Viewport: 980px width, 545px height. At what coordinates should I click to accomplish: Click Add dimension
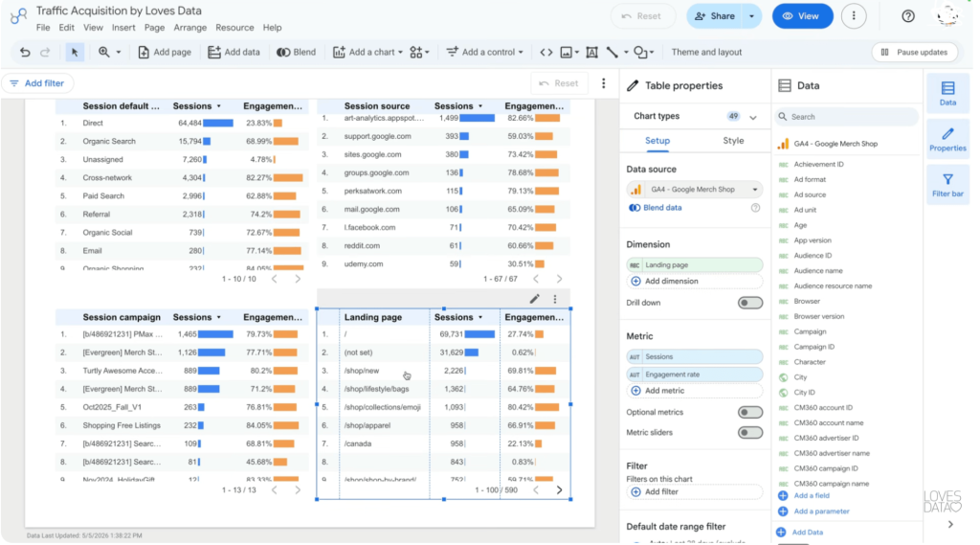(695, 282)
